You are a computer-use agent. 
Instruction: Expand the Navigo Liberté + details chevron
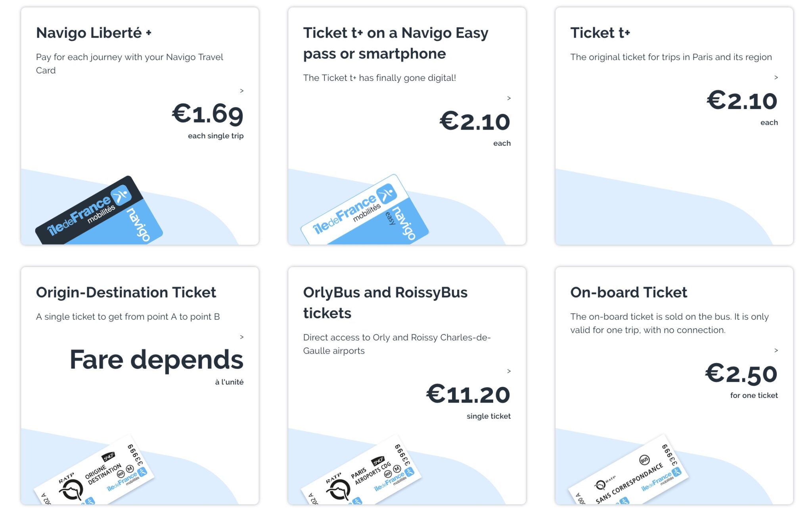point(241,91)
